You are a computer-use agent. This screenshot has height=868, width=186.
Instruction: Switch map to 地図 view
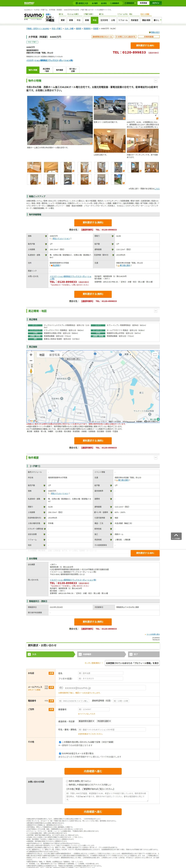[x=42, y=355]
